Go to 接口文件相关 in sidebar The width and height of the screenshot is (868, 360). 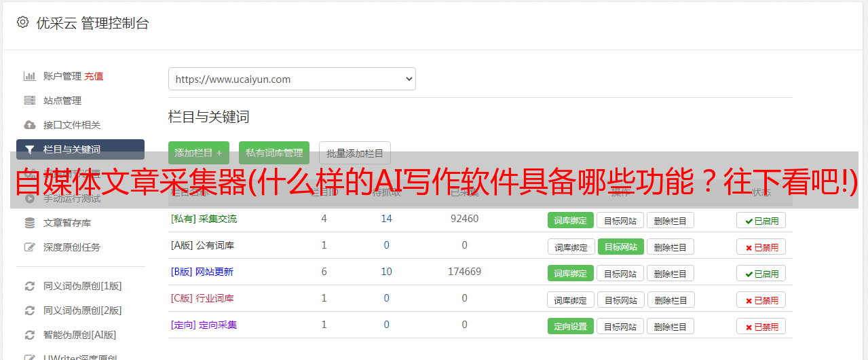coord(72,125)
